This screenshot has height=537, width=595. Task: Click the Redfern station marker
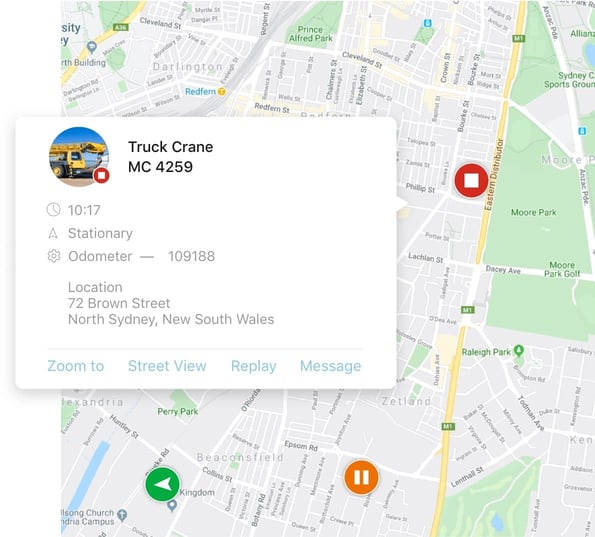tap(222, 91)
